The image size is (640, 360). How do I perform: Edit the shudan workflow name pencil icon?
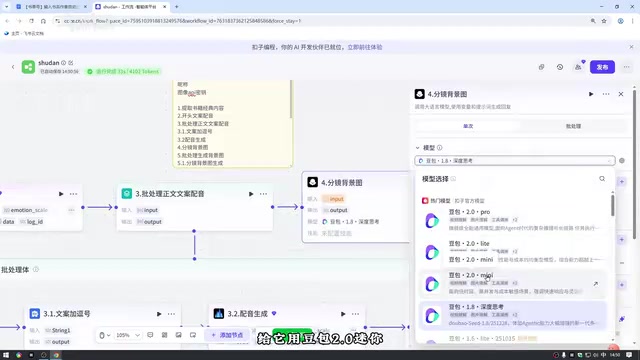71,63
